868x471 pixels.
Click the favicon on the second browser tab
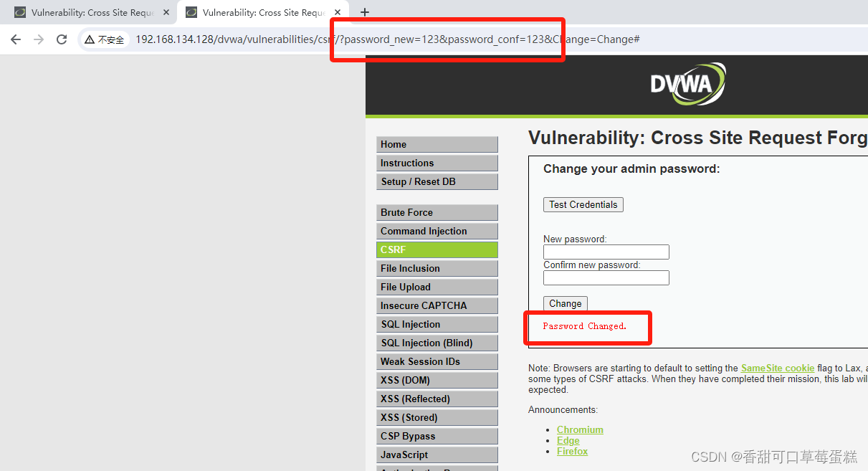(x=191, y=11)
